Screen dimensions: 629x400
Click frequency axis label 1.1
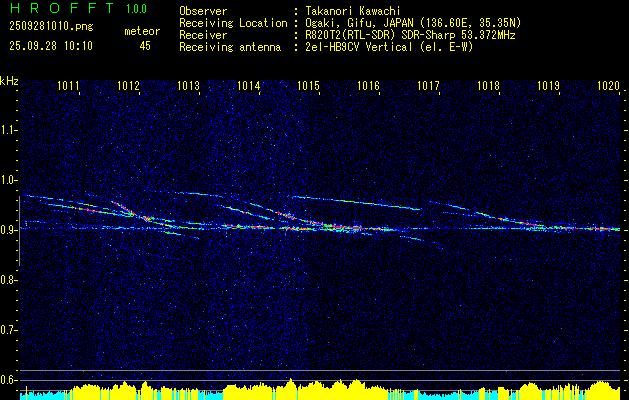click(x=8, y=130)
